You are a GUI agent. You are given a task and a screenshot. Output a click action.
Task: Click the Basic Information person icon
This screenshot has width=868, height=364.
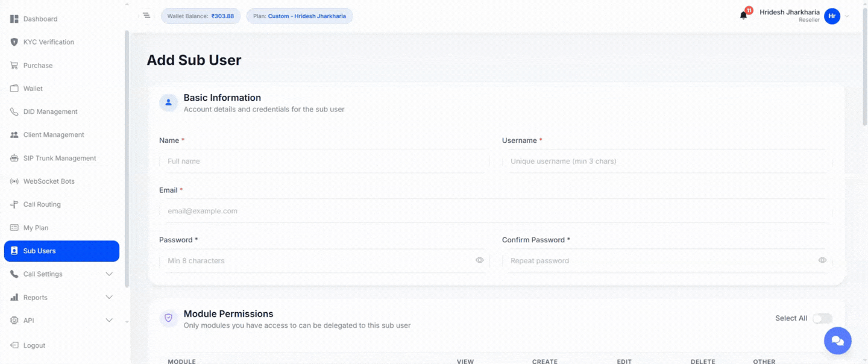169,102
